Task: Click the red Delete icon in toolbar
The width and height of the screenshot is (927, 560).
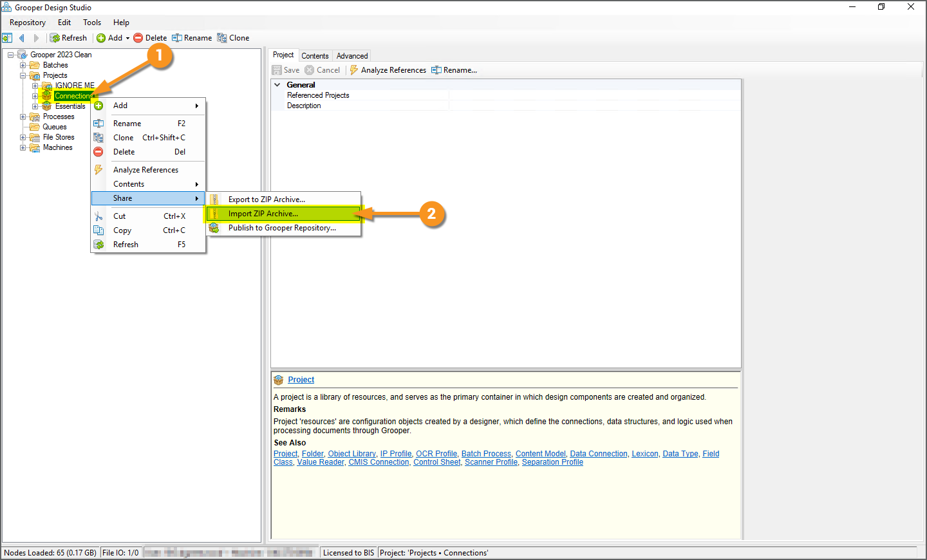Action: (x=138, y=38)
